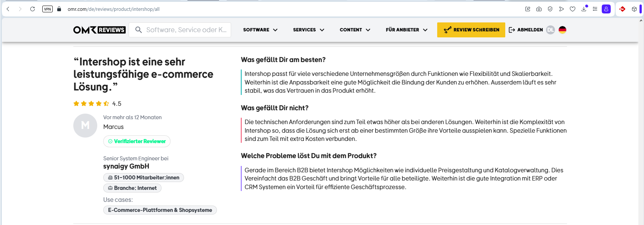Click the purple profile icon in the browser toolbar
Screen dimensions: 644x225
606,9
